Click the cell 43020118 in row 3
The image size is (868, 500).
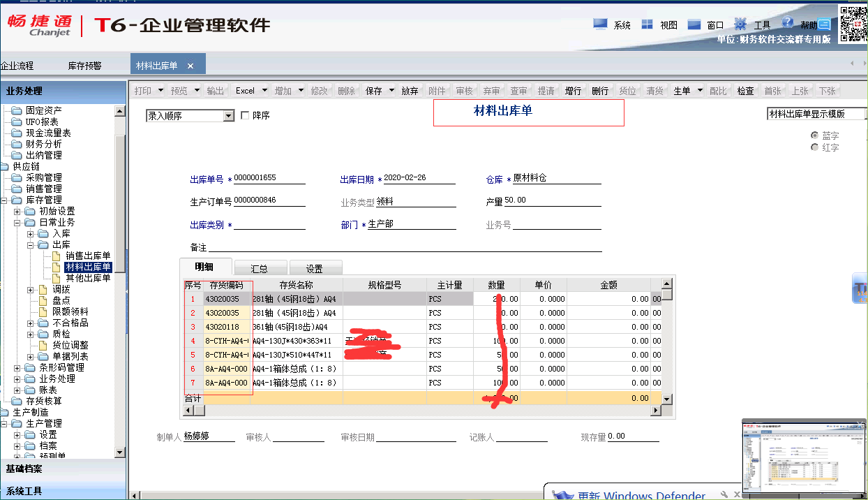pyautogui.click(x=227, y=327)
